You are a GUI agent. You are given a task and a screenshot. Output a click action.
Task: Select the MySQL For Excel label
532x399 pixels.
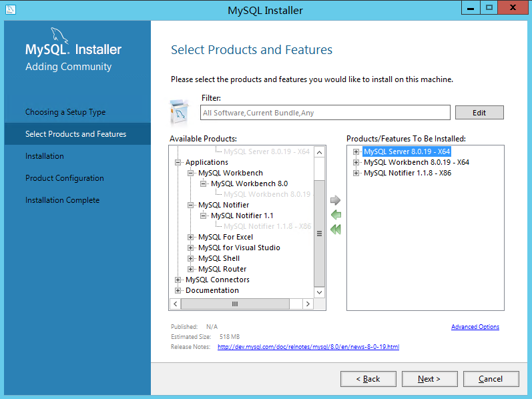click(226, 237)
